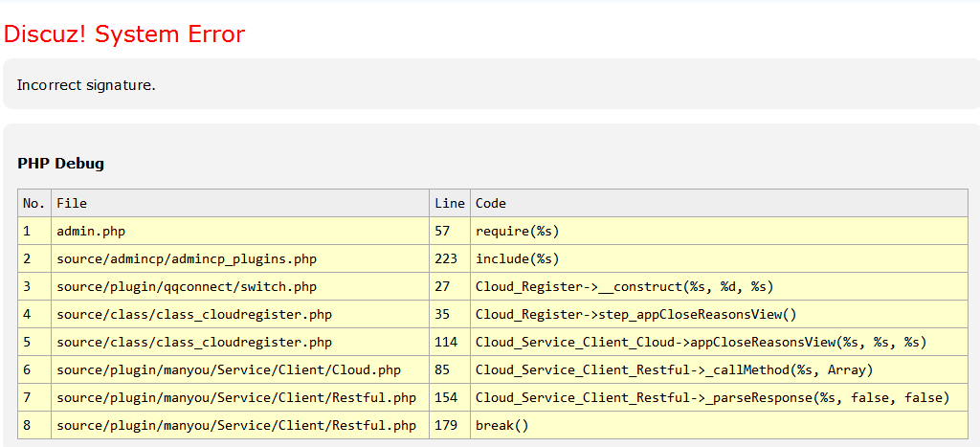
Task: Click the "Line" column header
Action: pyautogui.click(x=449, y=203)
